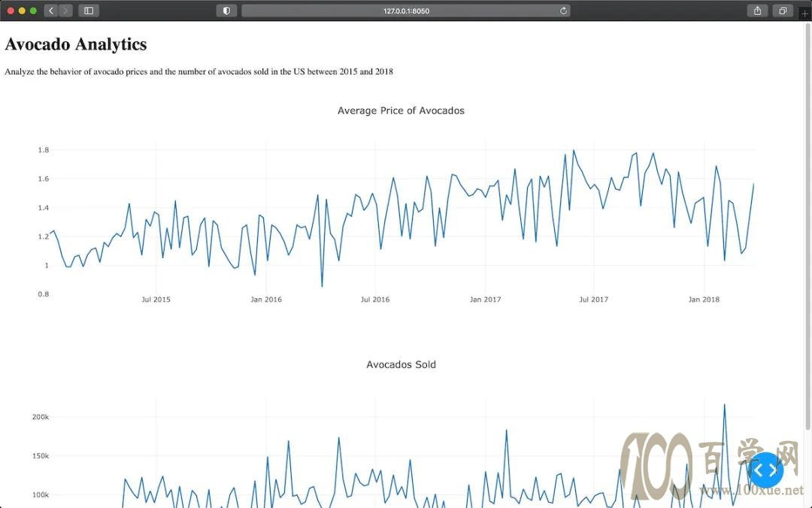
Task: Go back with Safari back arrow
Action: pyautogui.click(x=51, y=11)
